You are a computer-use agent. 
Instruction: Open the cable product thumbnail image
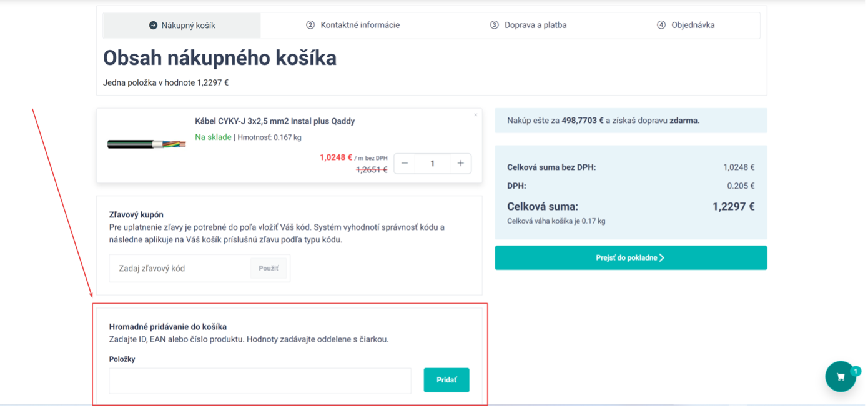tap(146, 144)
